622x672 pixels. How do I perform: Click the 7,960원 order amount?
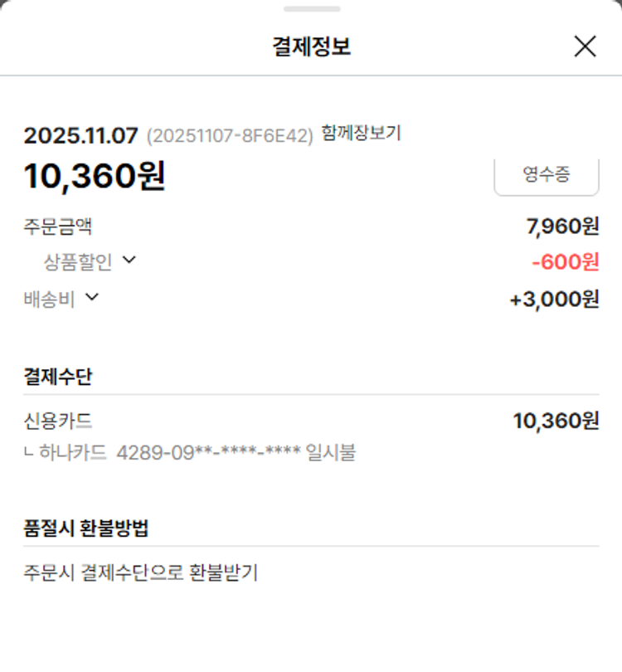(562, 226)
